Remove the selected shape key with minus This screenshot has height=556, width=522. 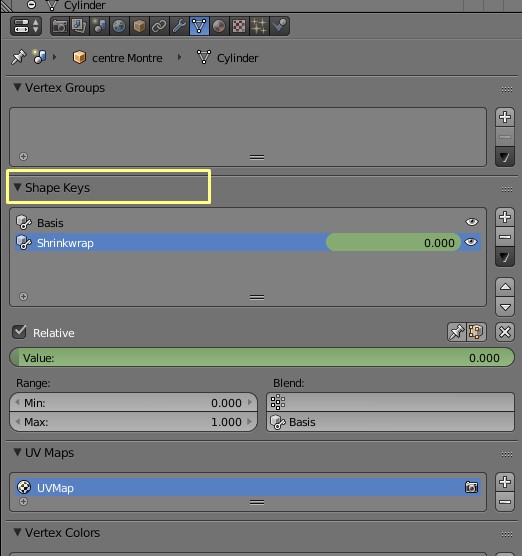point(505,237)
